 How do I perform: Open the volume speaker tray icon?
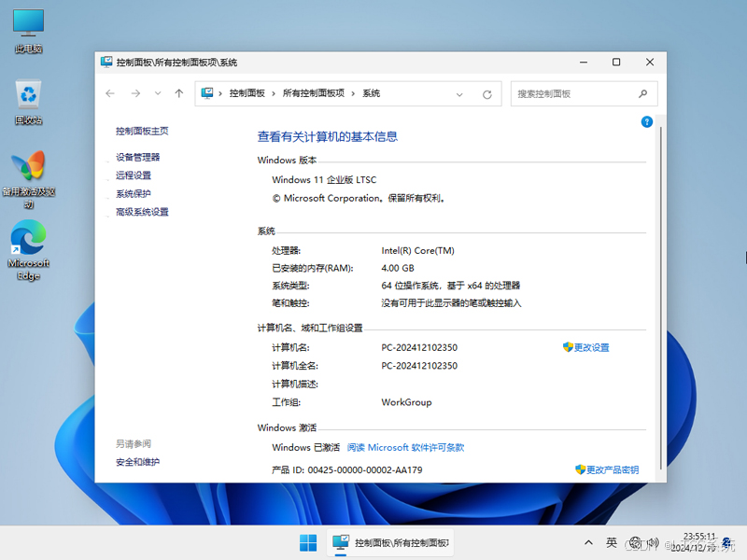pyautogui.click(x=653, y=543)
